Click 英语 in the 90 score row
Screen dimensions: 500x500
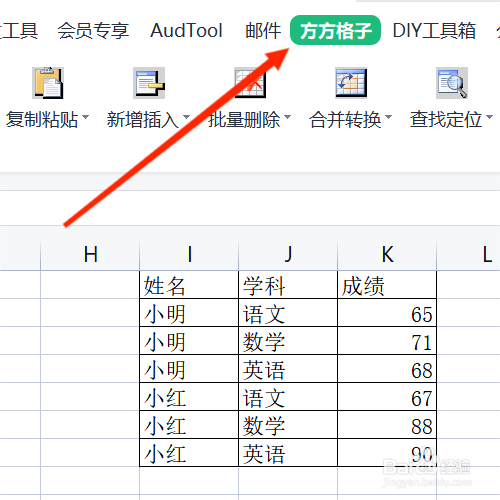point(288,453)
